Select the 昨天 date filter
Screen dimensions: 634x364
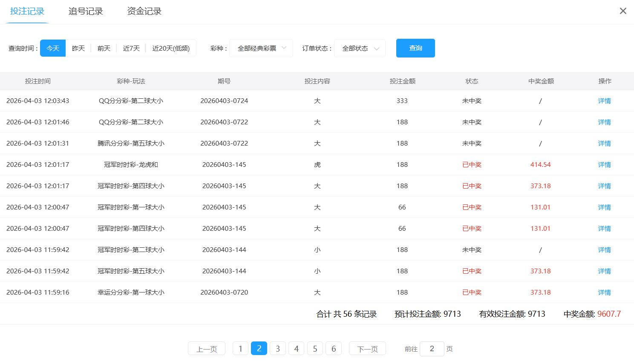tap(78, 48)
